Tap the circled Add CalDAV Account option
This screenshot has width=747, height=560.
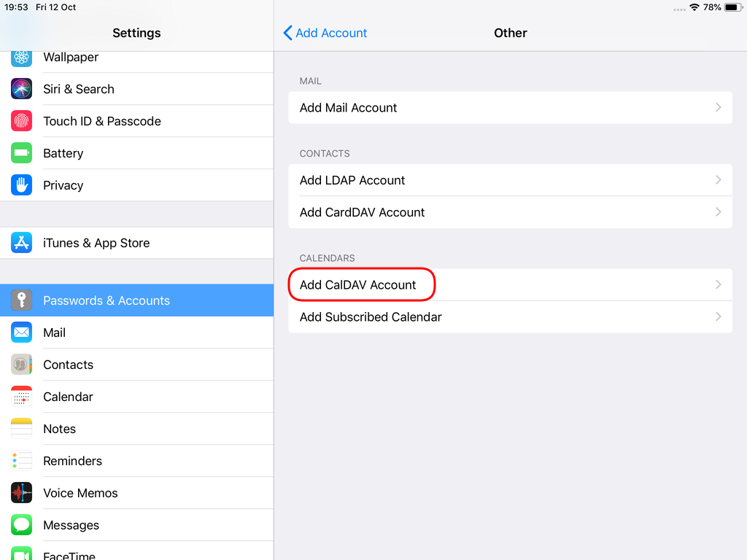[x=361, y=284]
